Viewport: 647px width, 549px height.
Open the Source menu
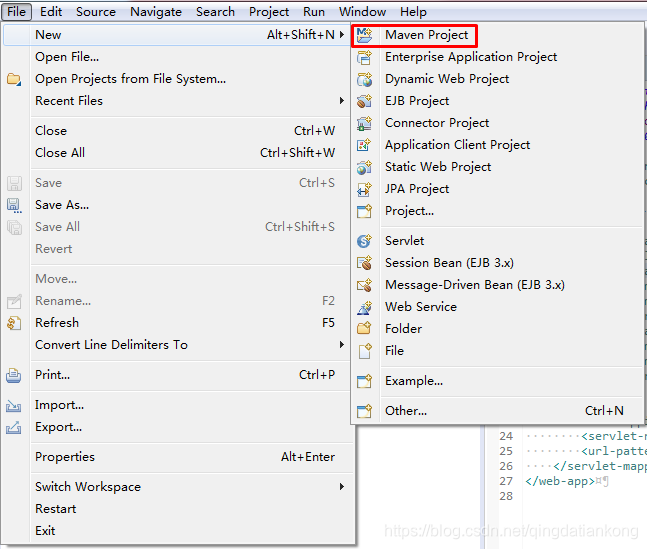pos(96,12)
